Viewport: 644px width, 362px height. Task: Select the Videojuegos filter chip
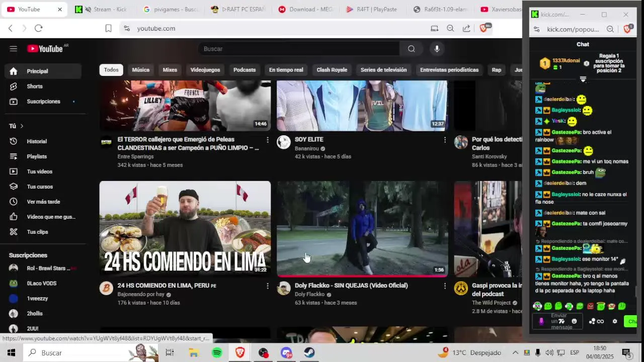point(205,70)
